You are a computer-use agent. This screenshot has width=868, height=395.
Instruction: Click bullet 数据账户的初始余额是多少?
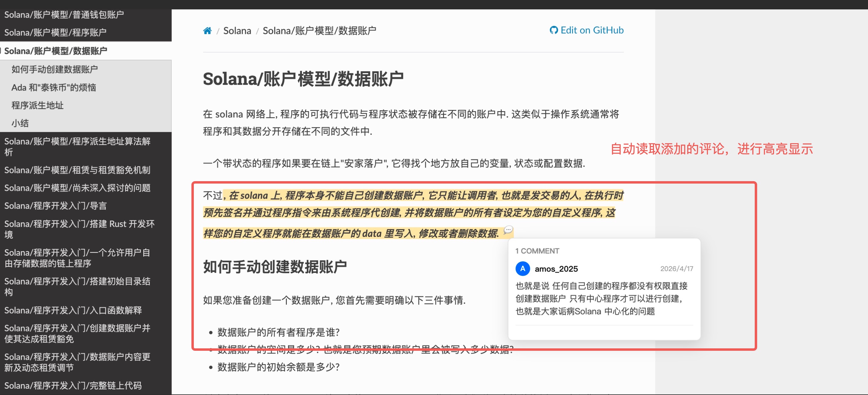click(278, 367)
